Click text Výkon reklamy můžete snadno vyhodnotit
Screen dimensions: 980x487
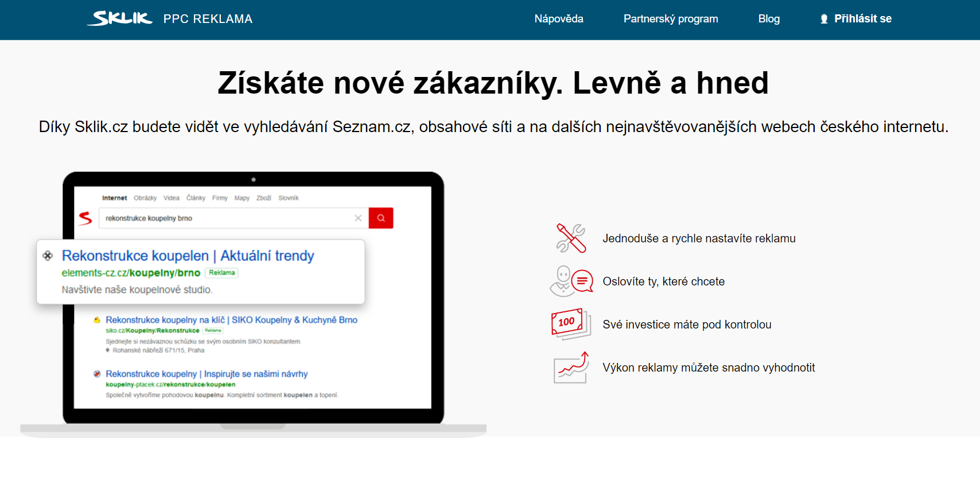tap(709, 368)
